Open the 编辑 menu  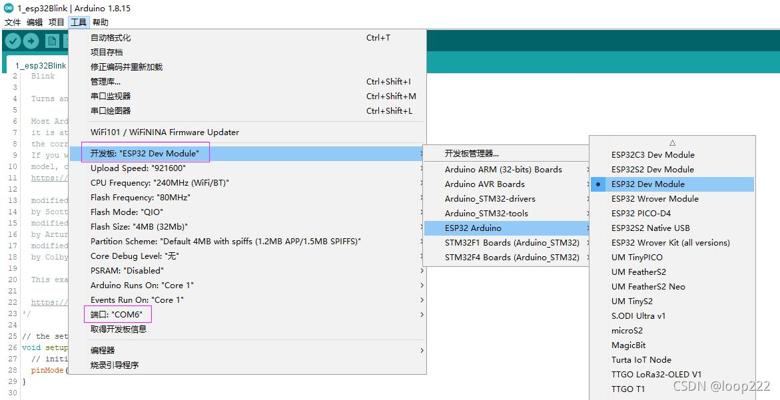(x=35, y=22)
